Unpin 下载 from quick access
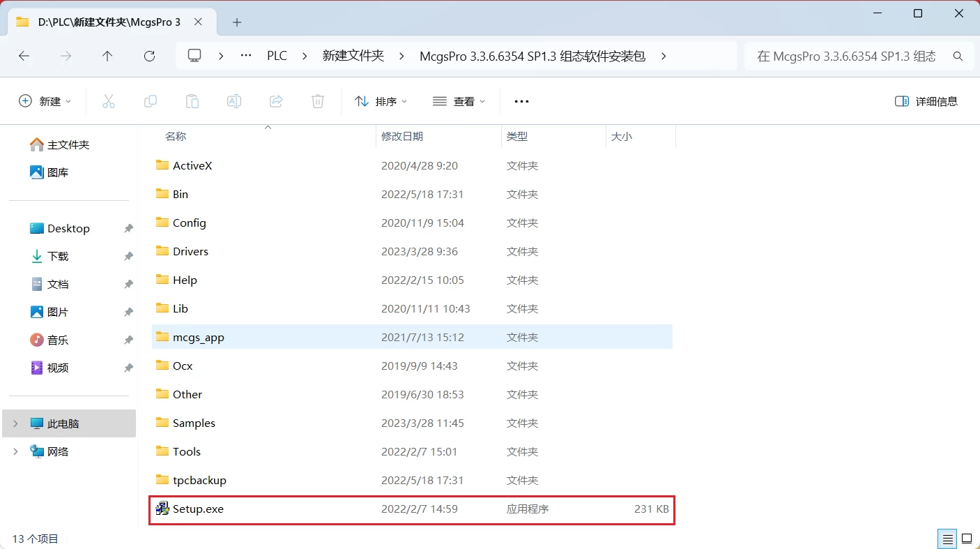Screen dimensions: 980x549 [128, 256]
